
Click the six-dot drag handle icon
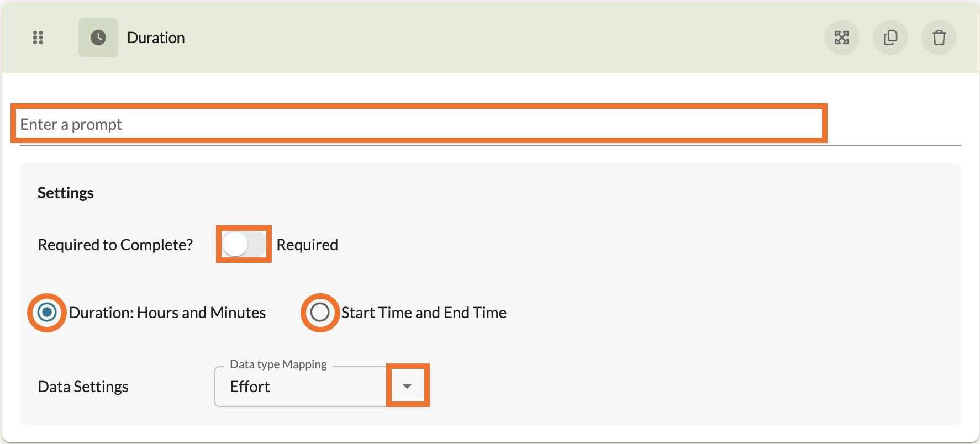pyautogui.click(x=38, y=38)
